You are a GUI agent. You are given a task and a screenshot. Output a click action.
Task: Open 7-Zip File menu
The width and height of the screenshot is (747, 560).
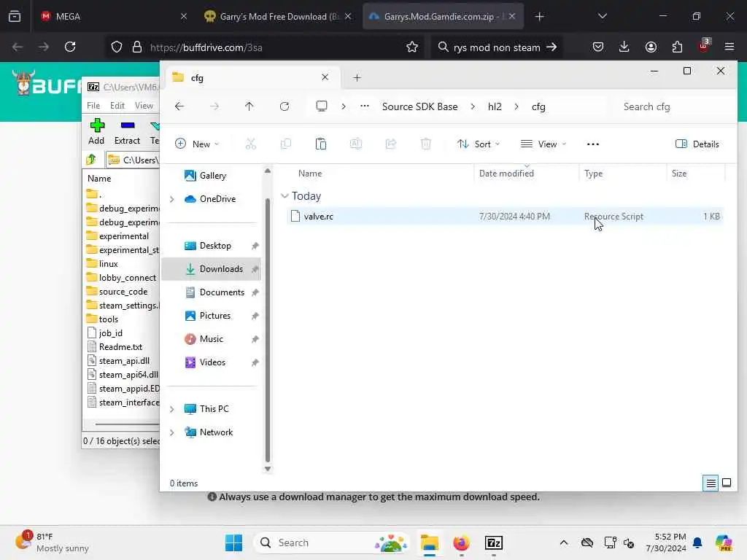[x=93, y=105]
